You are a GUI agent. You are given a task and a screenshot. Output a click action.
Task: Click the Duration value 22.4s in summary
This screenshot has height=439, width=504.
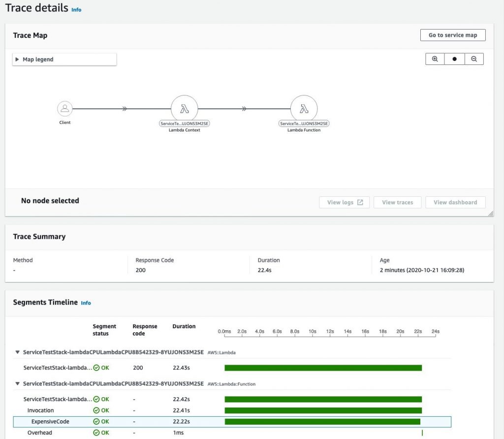click(x=264, y=270)
